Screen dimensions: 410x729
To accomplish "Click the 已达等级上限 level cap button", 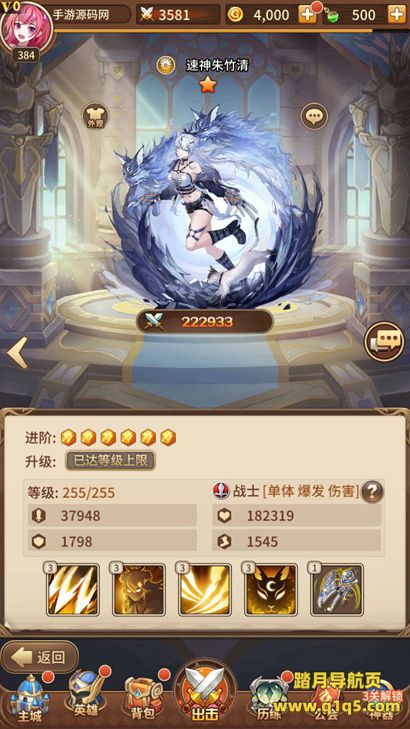I will pyautogui.click(x=111, y=461).
